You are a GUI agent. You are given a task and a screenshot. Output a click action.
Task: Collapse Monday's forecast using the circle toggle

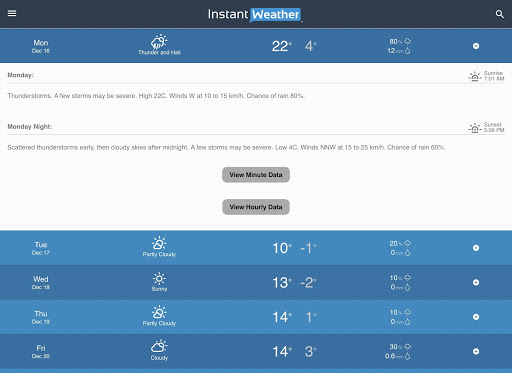pos(476,46)
